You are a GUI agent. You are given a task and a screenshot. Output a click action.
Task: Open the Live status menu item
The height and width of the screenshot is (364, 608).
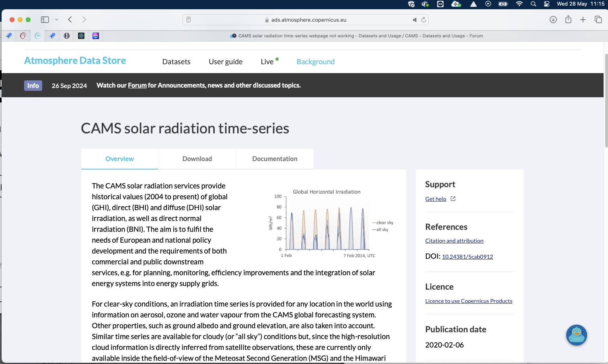pyautogui.click(x=269, y=61)
